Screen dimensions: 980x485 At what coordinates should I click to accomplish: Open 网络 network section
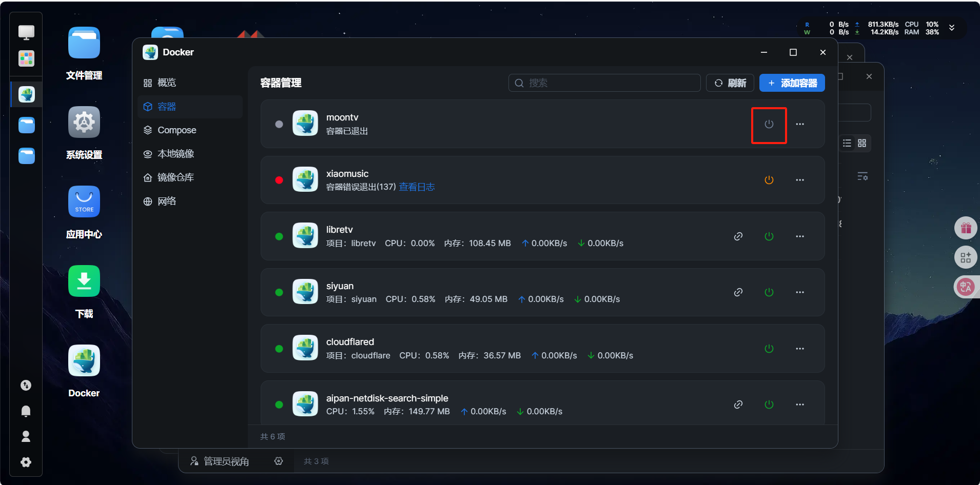(x=190, y=201)
